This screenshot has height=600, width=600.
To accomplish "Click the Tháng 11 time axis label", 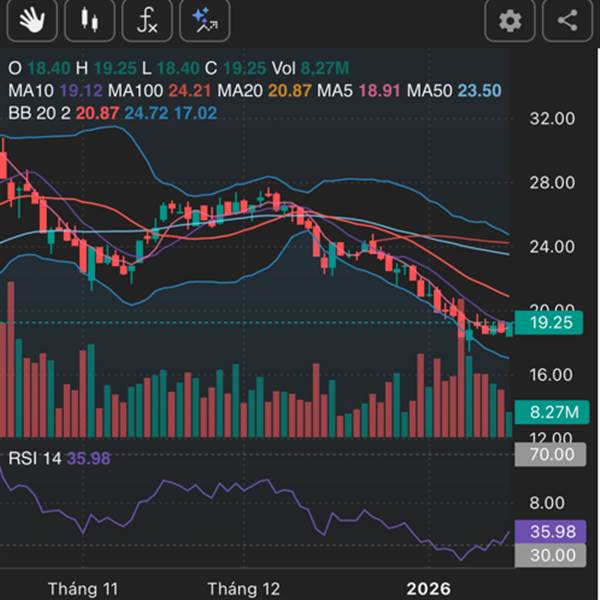I will [83, 589].
